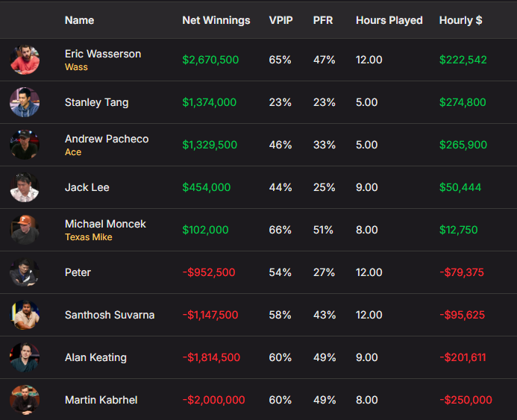Open the Santhosh Suvarna player name
The image size is (517, 420).
click(x=110, y=315)
